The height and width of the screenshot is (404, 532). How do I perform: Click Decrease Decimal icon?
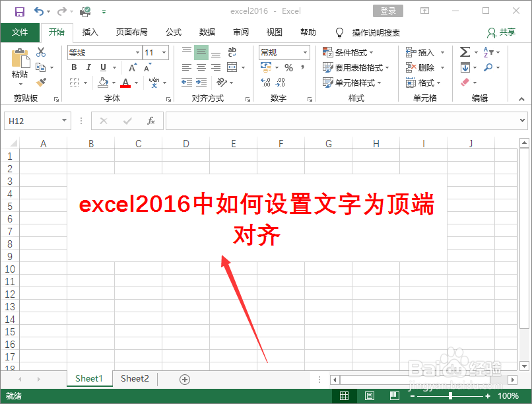click(x=281, y=83)
